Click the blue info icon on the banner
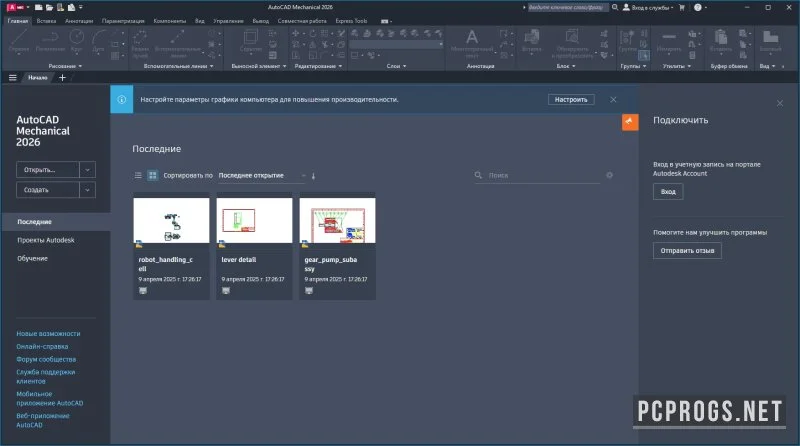This screenshot has width=800, height=446. 121,100
